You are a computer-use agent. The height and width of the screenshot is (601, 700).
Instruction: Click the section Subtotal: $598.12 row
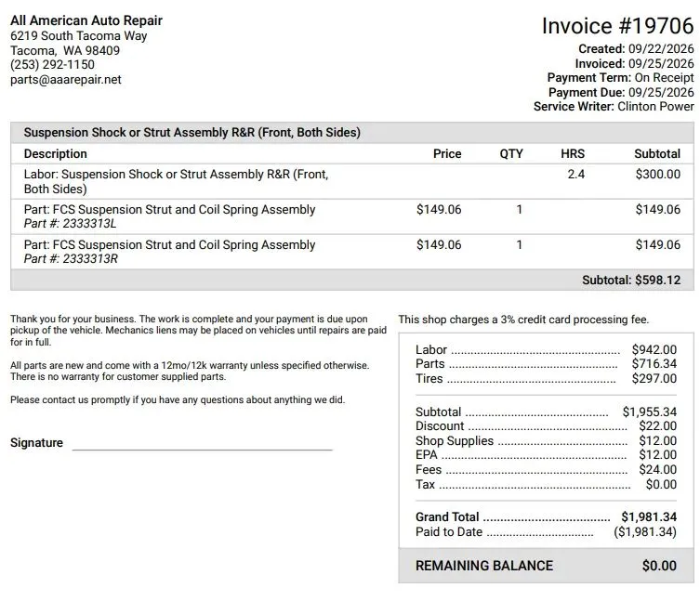[352, 280]
